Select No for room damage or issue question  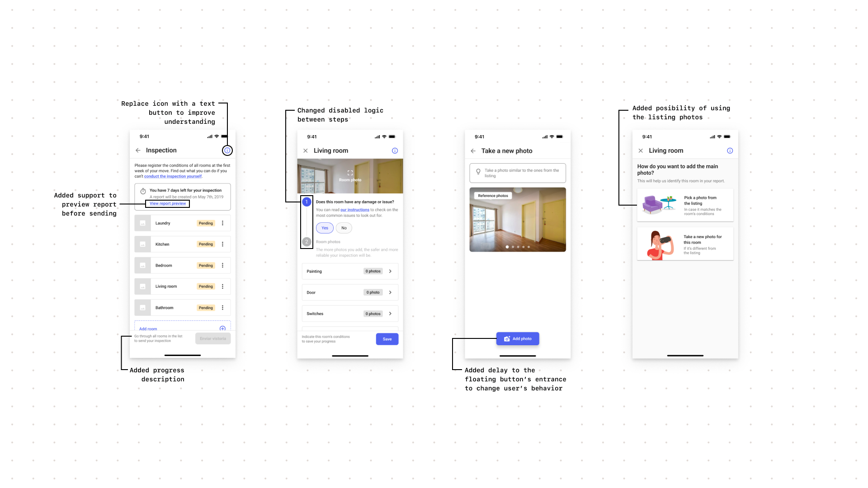pyautogui.click(x=344, y=228)
